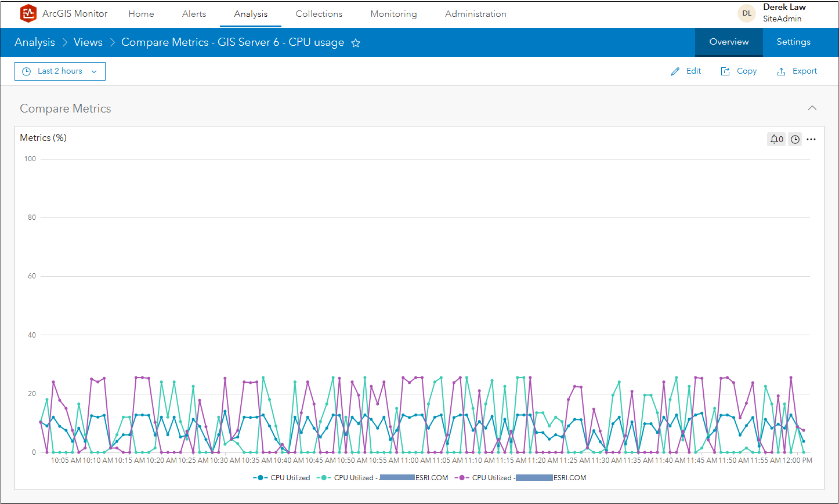Click the SiteAdmin role text
This screenshot has height=504, width=839.
782,19
